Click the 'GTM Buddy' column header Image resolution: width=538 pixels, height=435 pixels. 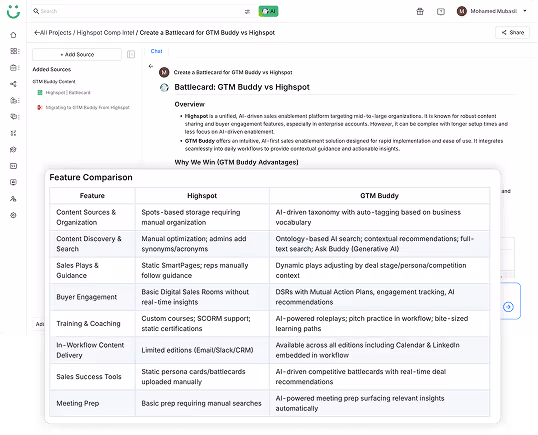click(379, 196)
